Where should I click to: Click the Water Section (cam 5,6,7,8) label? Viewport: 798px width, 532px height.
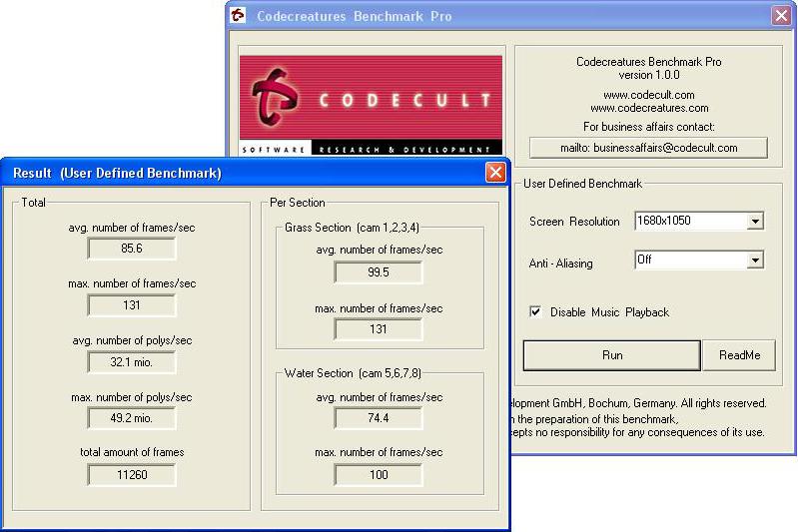[x=353, y=373]
